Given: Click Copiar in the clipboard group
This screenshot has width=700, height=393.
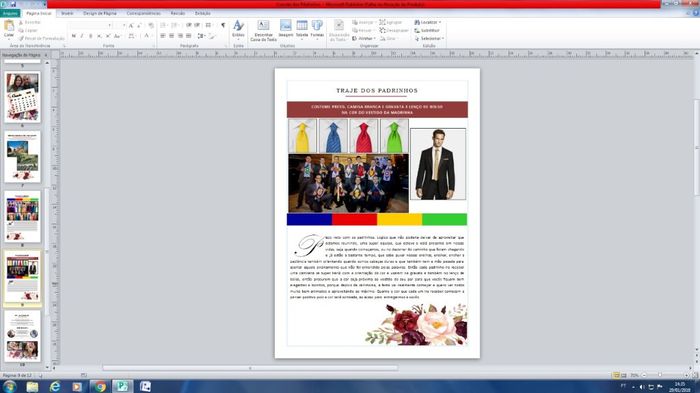Looking at the screenshot, I should tap(28, 30).
